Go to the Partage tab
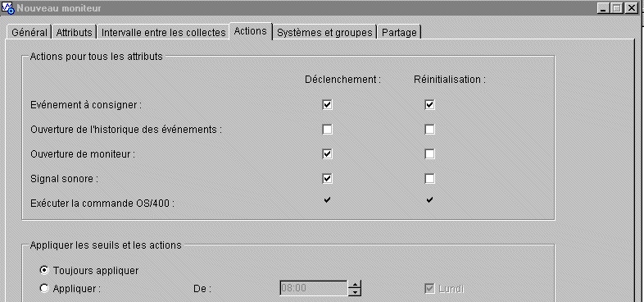 [x=399, y=33]
